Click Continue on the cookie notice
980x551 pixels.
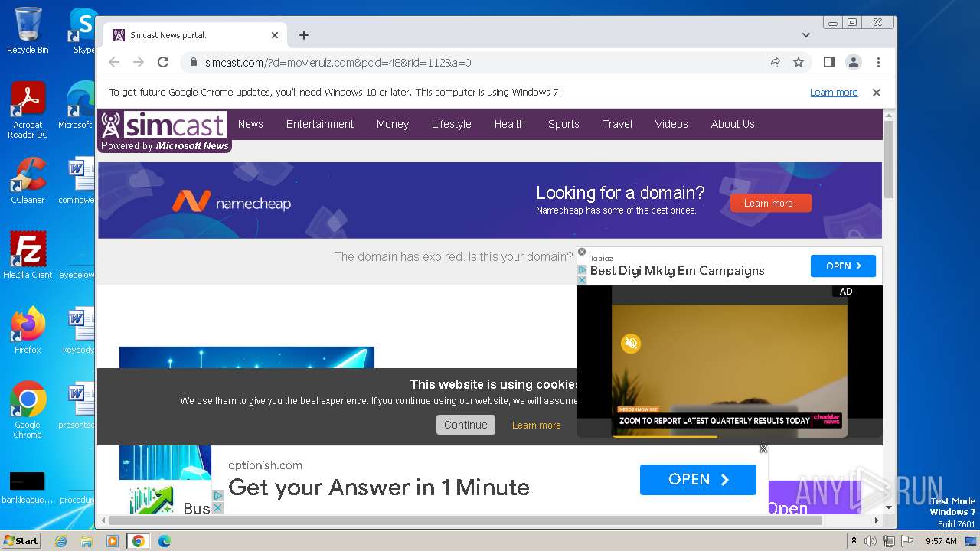[x=465, y=425]
